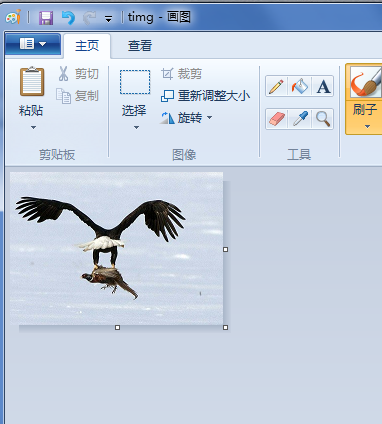
Task: Select the Magnifier tool
Action: 323,119
